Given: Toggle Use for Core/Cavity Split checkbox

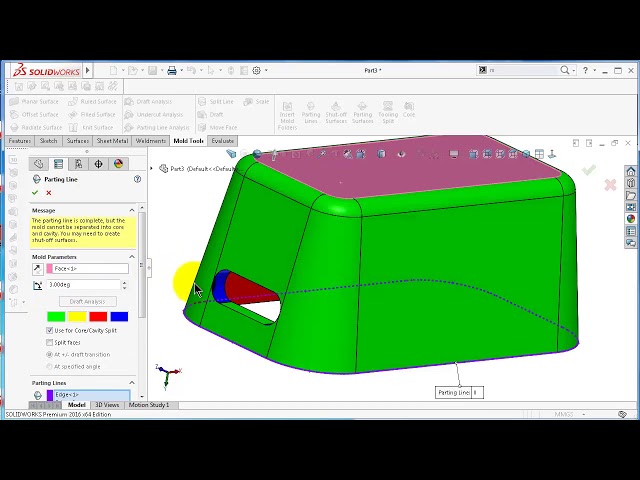Looking at the screenshot, I should click(x=50, y=330).
